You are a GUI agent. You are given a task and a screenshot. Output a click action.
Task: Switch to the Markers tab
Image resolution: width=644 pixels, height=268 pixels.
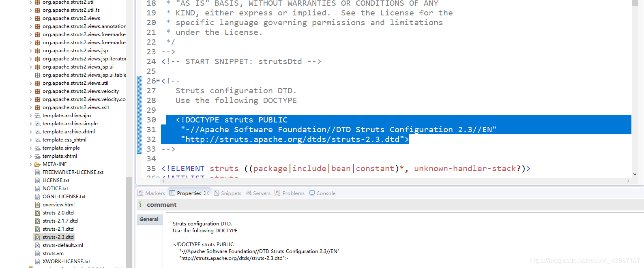(x=151, y=193)
